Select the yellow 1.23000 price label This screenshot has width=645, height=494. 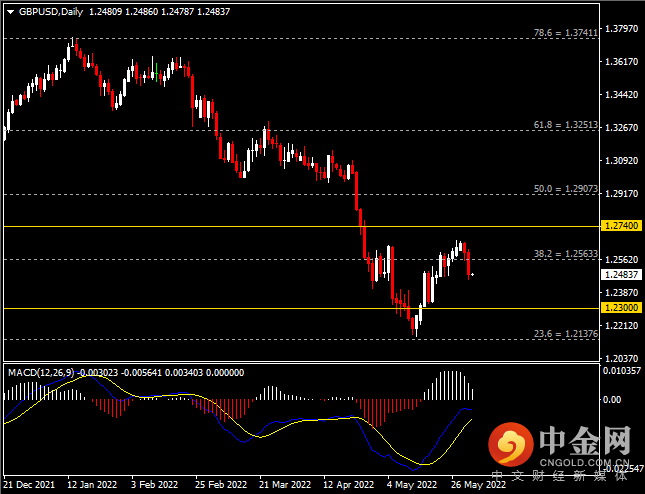click(x=622, y=308)
